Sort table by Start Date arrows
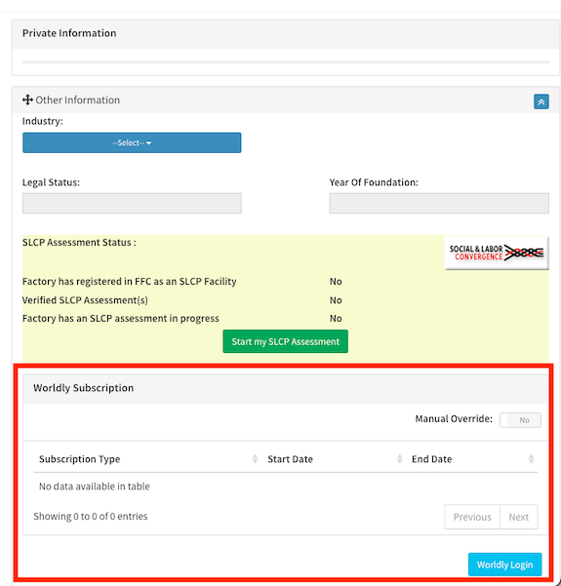 click(x=399, y=459)
